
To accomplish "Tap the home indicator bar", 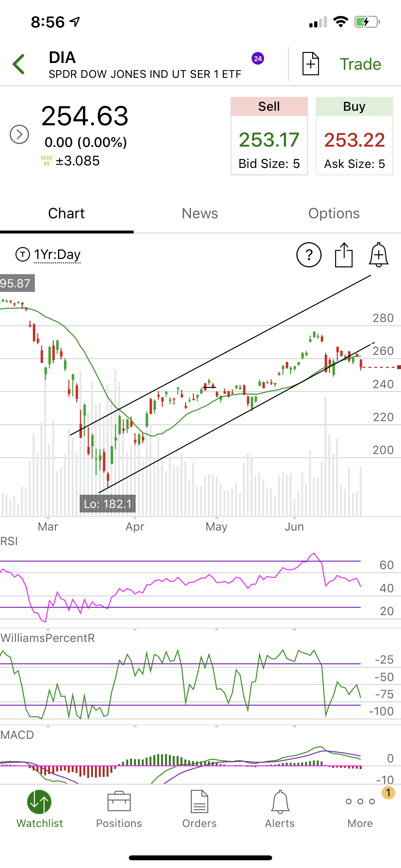I will coord(200,858).
